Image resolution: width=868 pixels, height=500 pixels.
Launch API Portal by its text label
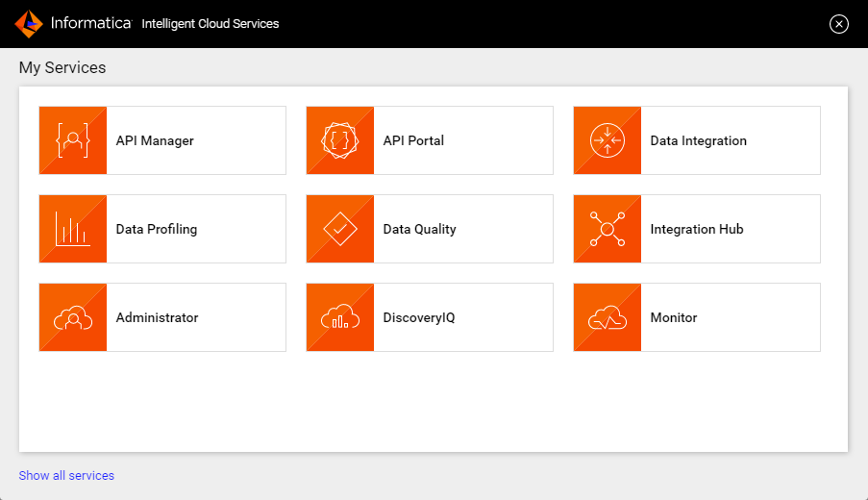coord(413,140)
